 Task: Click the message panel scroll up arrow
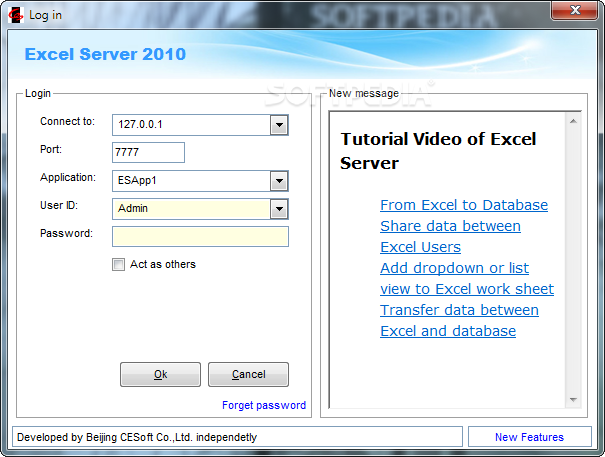pos(573,121)
